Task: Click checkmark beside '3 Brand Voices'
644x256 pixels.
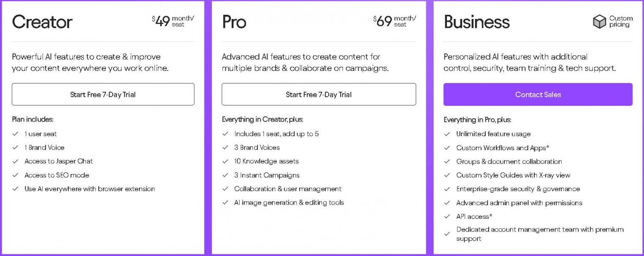Action: (x=225, y=148)
